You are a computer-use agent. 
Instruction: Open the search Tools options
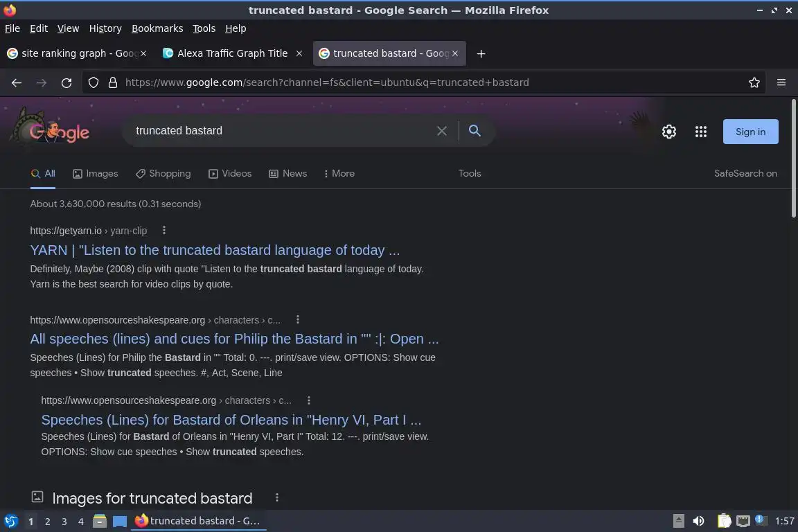[x=469, y=174]
